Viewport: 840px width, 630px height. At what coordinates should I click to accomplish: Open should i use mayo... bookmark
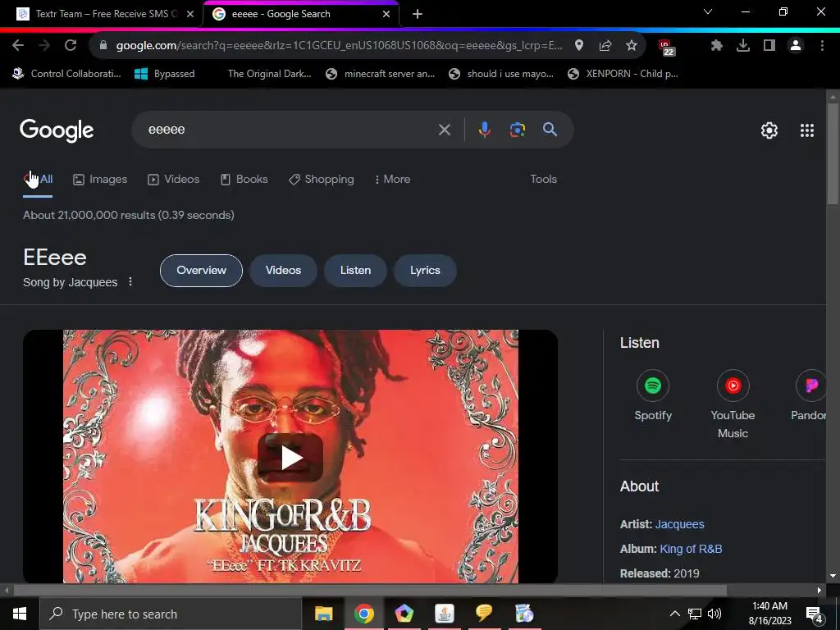[x=501, y=74]
